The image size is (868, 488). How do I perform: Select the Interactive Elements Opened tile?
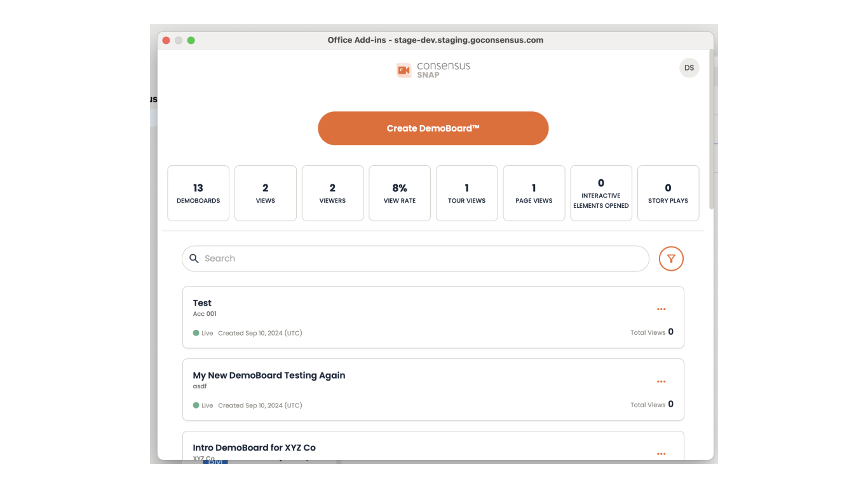tap(601, 193)
